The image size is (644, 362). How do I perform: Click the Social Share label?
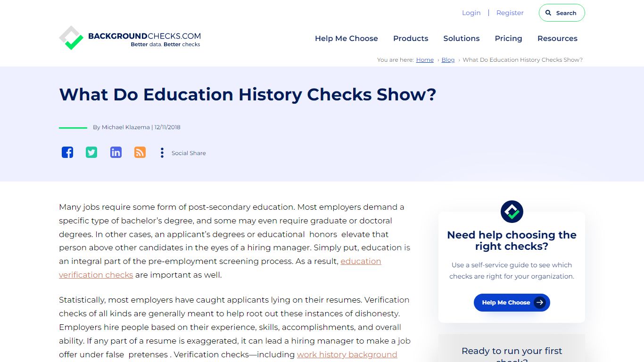[x=189, y=153]
